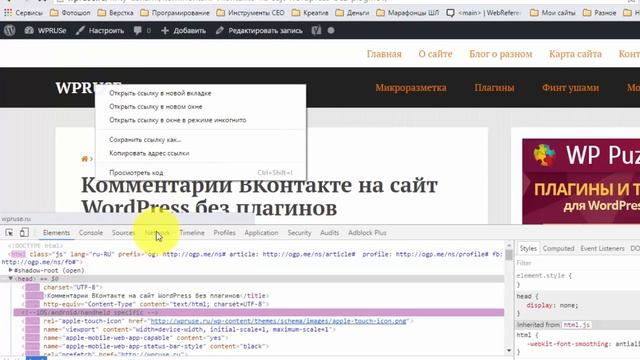Select the iOS/android/handheld specific comment row
Image resolution: width=640 pixels, height=360 pixels.
point(259,313)
